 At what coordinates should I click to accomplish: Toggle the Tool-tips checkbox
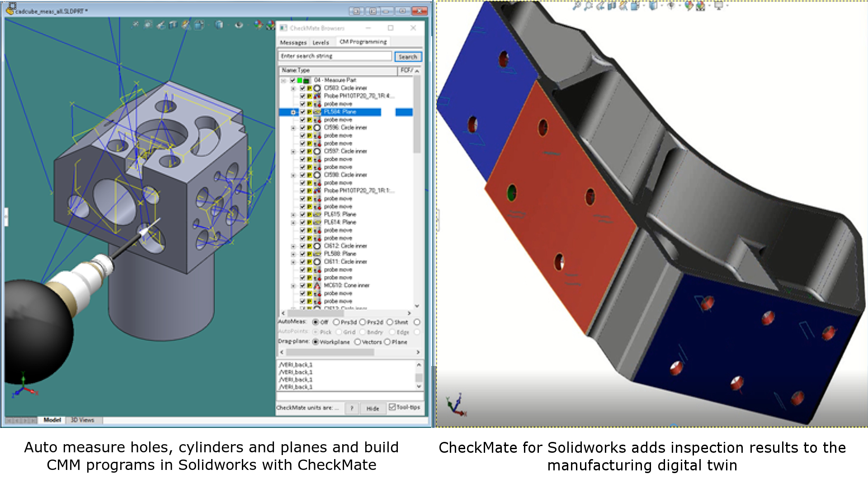(x=392, y=407)
